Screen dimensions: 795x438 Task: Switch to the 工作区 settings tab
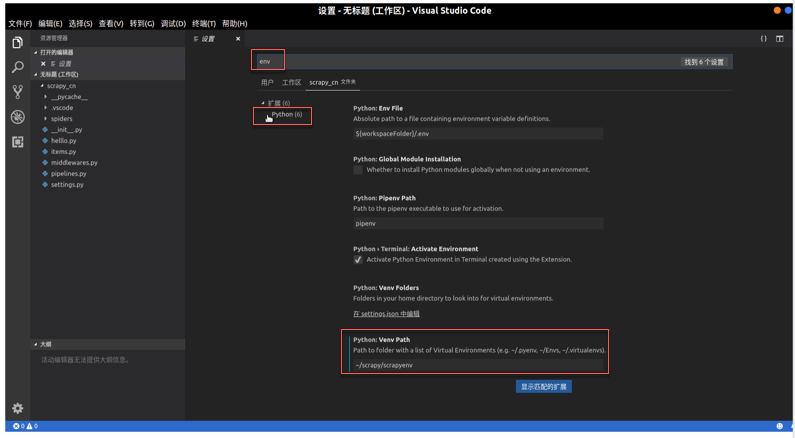click(292, 82)
